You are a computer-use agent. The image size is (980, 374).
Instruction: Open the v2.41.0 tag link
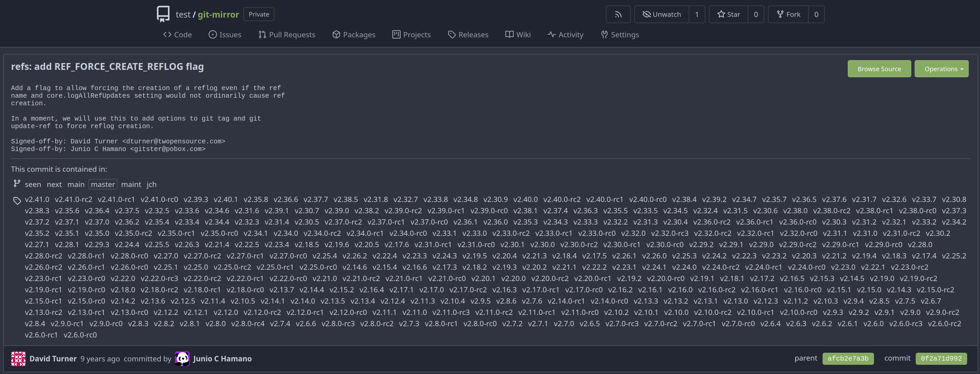[x=37, y=199]
